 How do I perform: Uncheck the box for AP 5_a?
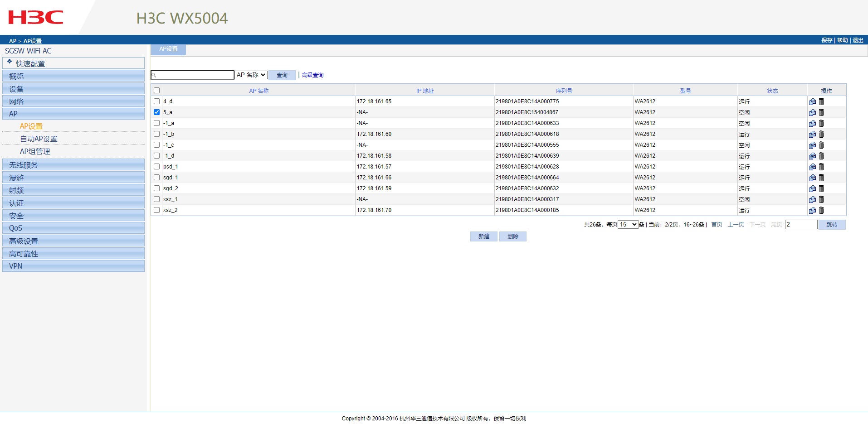156,112
